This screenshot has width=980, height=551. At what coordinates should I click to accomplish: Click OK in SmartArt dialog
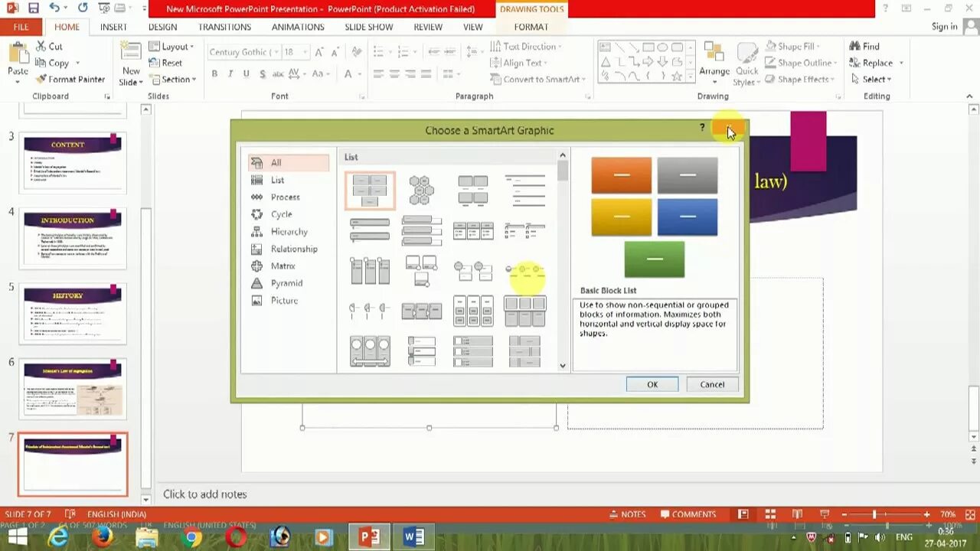click(x=652, y=384)
